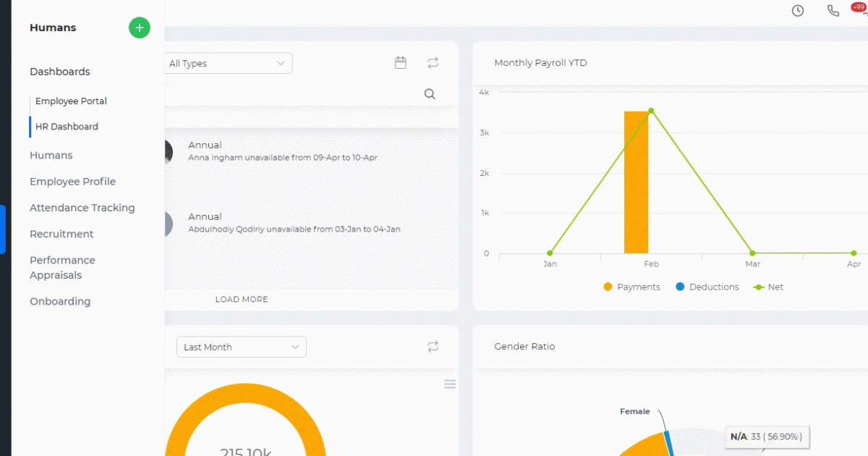
Task: Click the orange February payments bar
Action: coord(637,182)
